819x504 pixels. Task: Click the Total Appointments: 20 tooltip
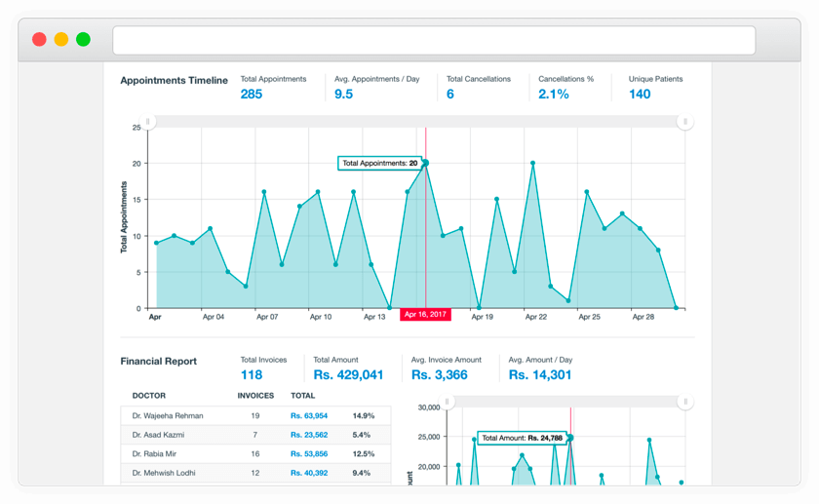point(379,163)
